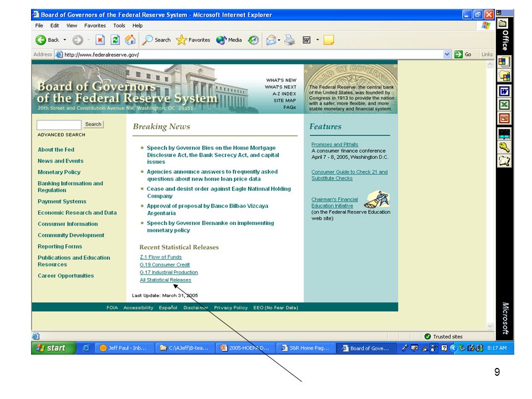Open G.19 Consumer Credit link
Screen dimensions: 532x399
click(165, 265)
